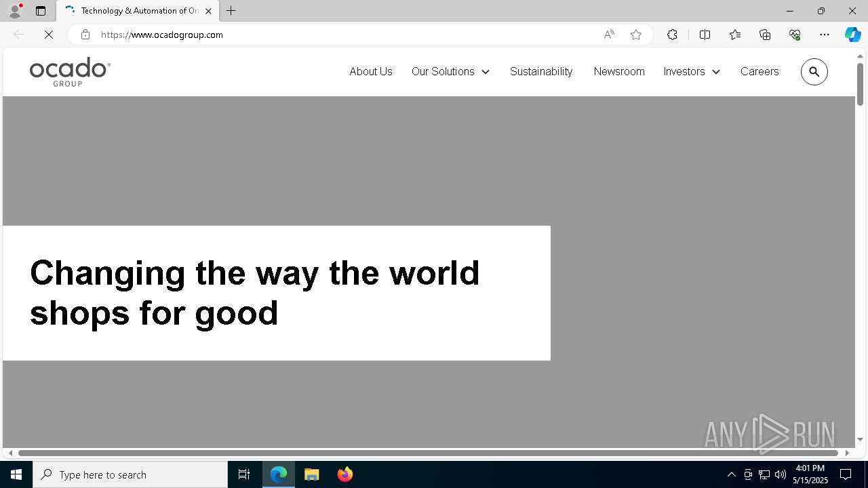This screenshot has height=488, width=868.
Task: Open Edge Settings and more menu
Action: coord(825,35)
